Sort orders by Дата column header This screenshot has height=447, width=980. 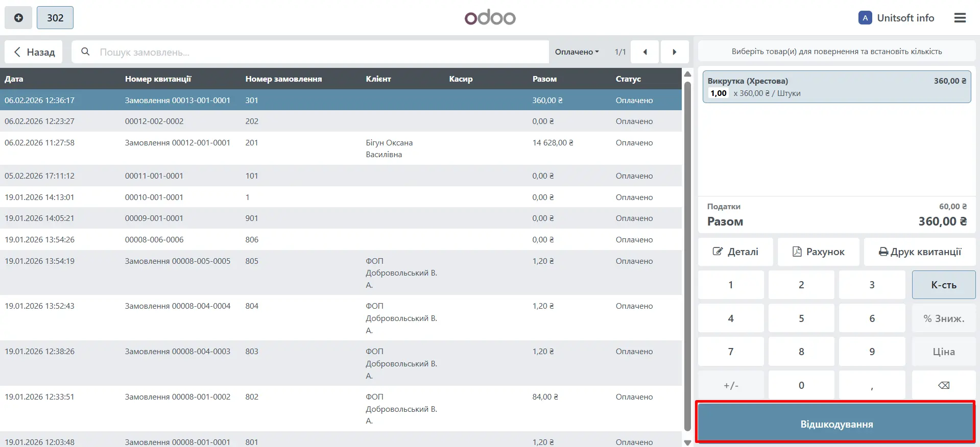14,79
